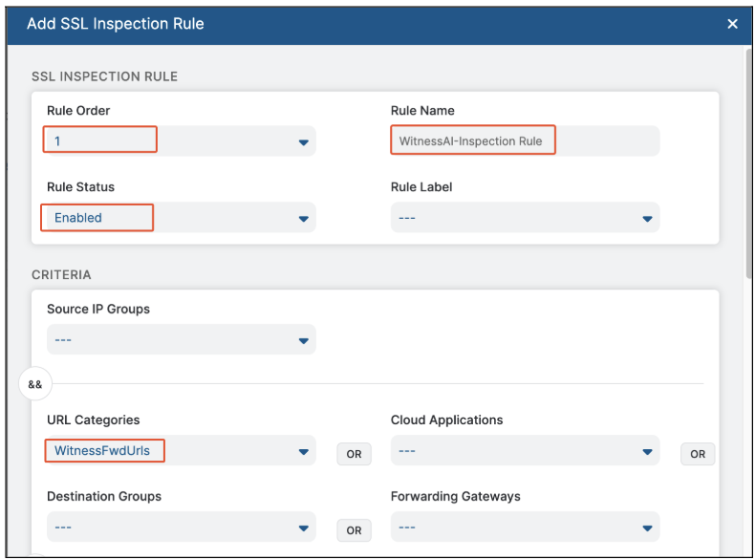The height and width of the screenshot is (560, 755).
Task: Expand the Rule Status dropdown
Action: tap(181, 218)
